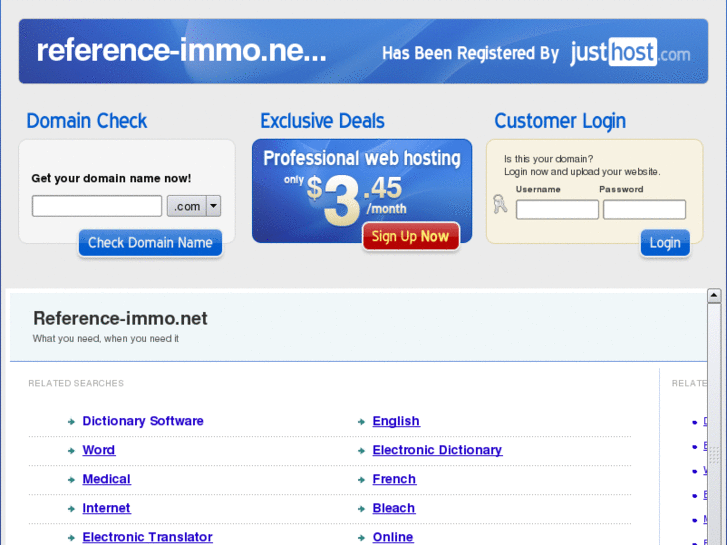Focus the Password input field
Screen dimensions: 727x545
644,210
